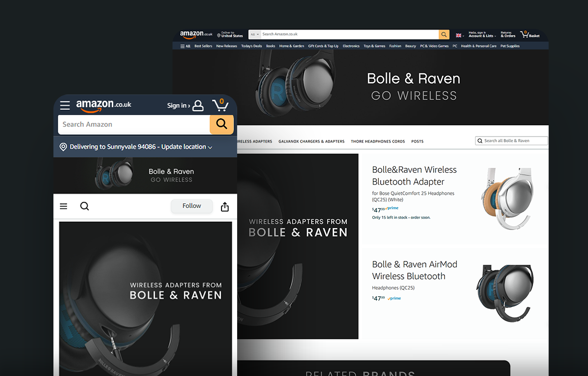The image size is (588, 376).
Task: Select Gift Cards & Top Up
Action: point(323,46)
